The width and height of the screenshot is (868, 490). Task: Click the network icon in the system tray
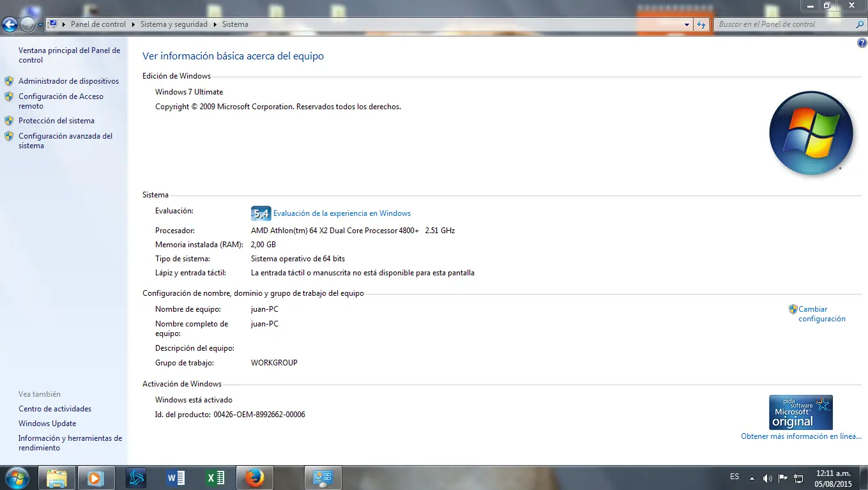point(798,478)
